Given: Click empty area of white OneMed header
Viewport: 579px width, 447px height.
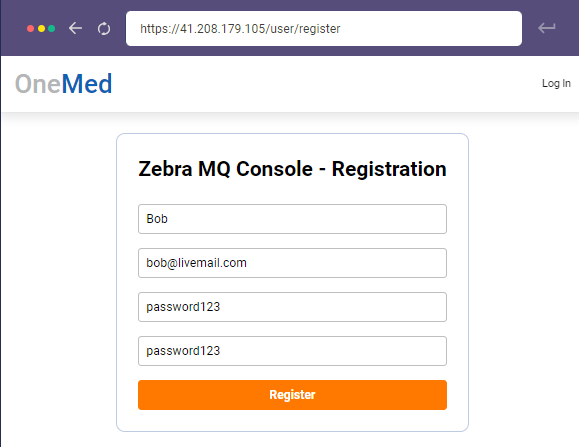Looking at the screenshot, I should (325, 84).
